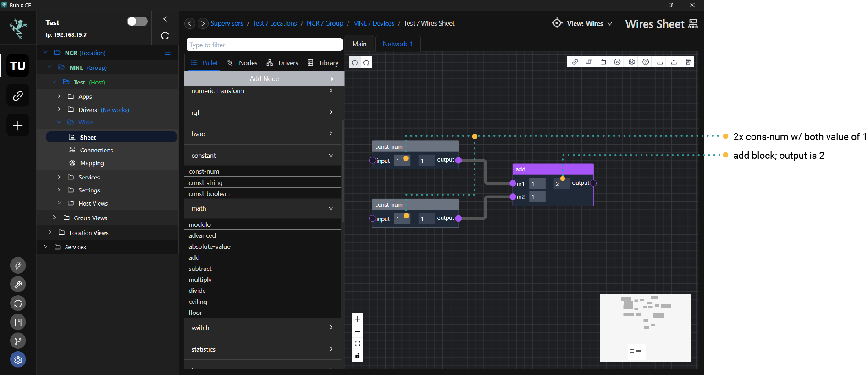Image resolution: width=868 pixels, height=375 pixels.
Task: Expand the Apps folder in tree
Action: coord(59,96)
